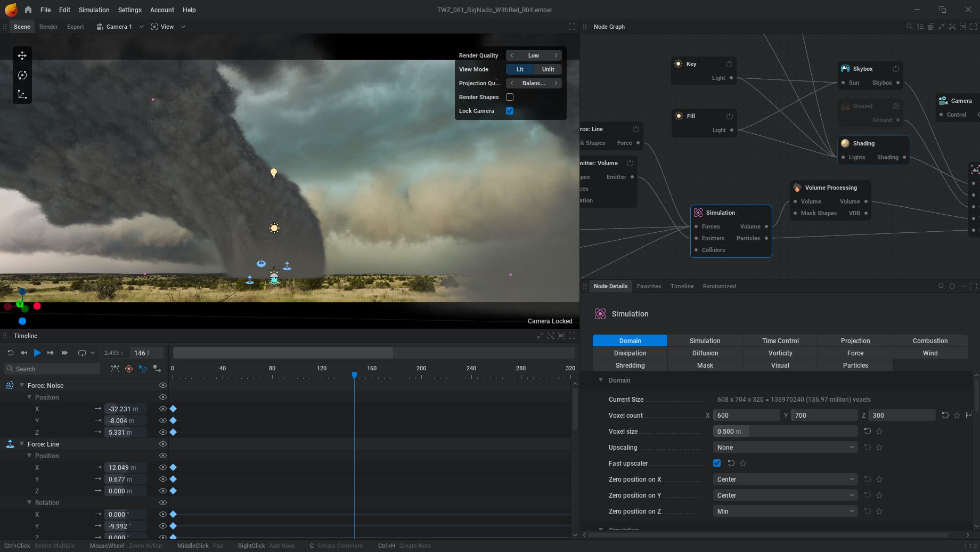Favorite the Fast upscaler parameter
The image size is (980, 552).
point(743,463)
